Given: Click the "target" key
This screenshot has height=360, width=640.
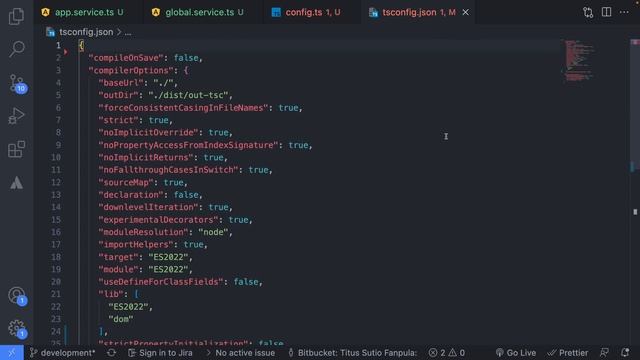Looking at the screenshot, I should coord(118,257).
